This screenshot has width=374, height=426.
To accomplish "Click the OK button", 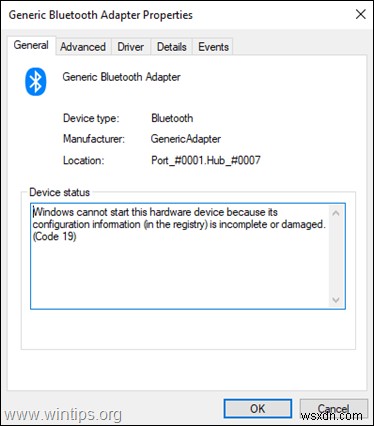I will click(258, 408).
